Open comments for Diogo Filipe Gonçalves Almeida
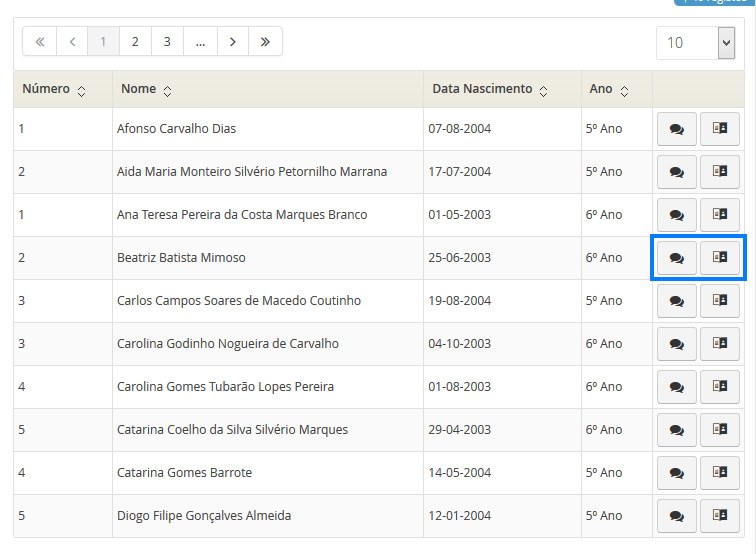Viewport: 756px width, 554px height. [x=676, y=516]
